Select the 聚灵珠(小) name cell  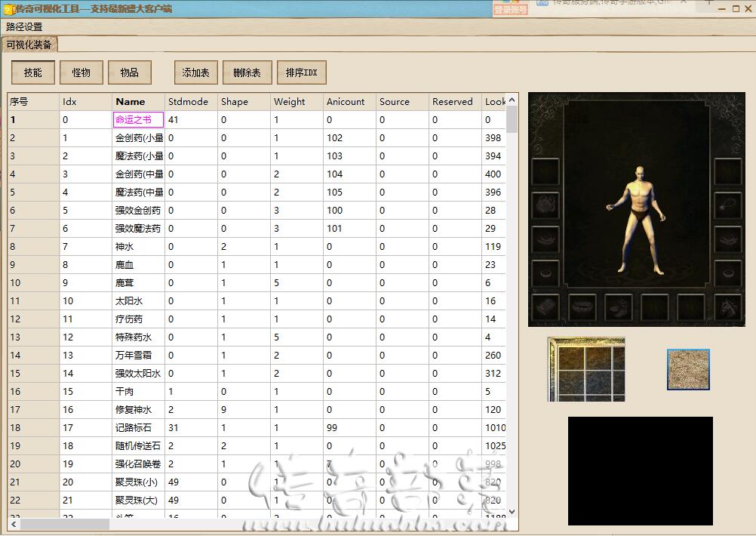(138, 482)
